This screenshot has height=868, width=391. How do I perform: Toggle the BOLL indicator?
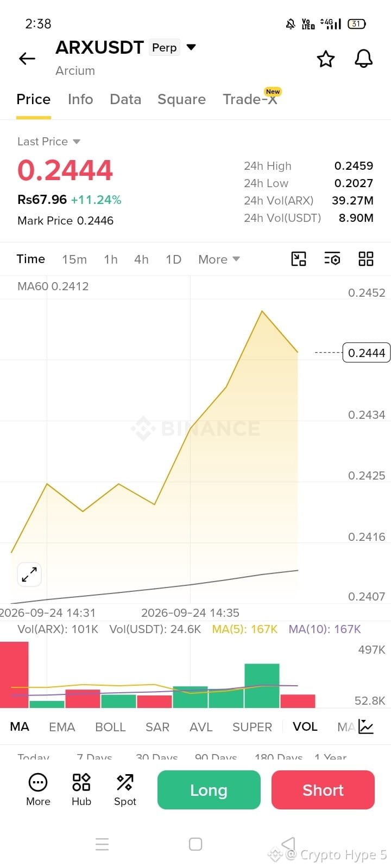pyautogui.click(x=110, y=727)
